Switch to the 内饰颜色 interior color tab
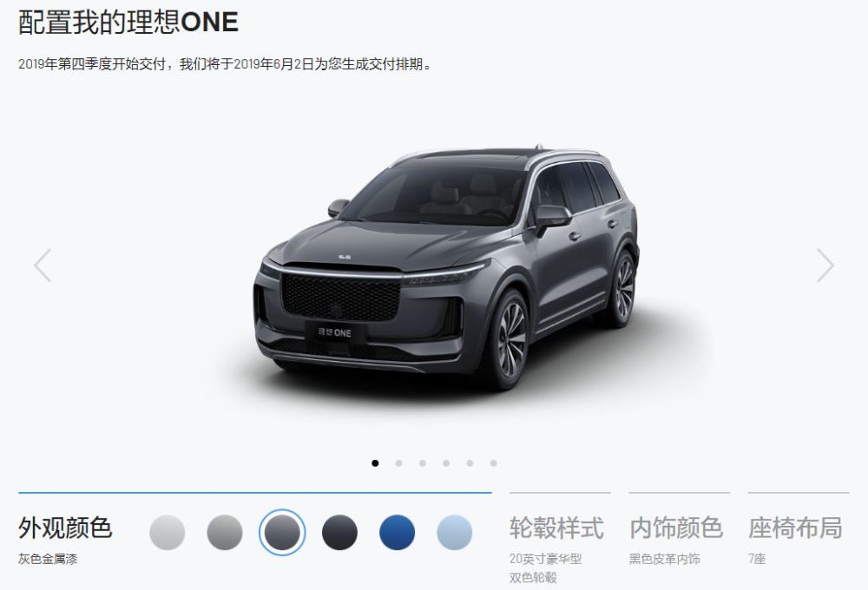The height and width of the screenshot is (590, 868). (676, 528)
